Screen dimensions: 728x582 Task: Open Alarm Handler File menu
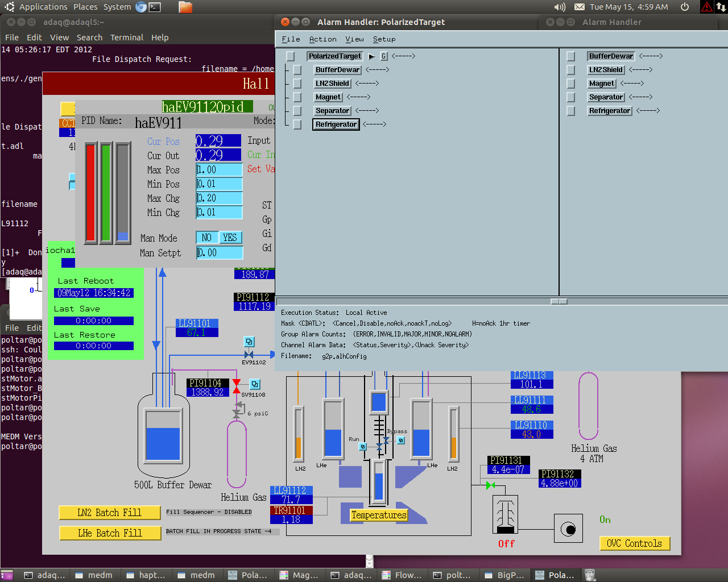291,39
